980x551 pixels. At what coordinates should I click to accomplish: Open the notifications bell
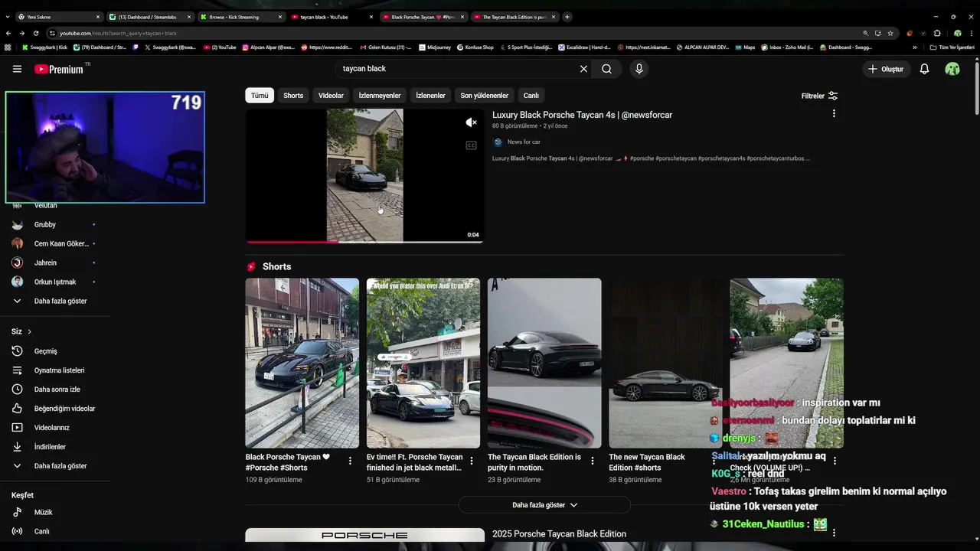click(924, 69)
